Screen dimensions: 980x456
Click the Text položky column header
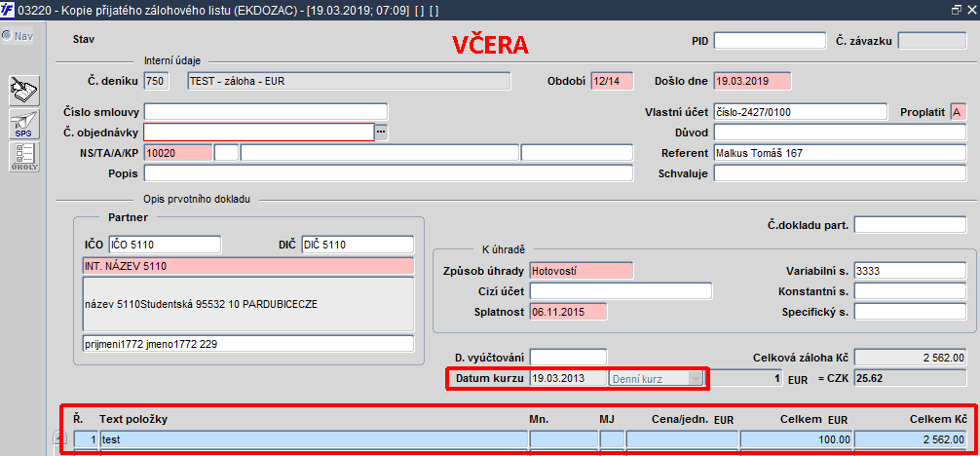click(133, 418)
